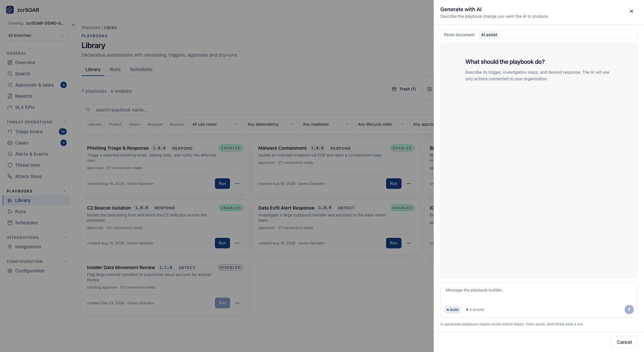Open the Overview sidebar item
The image size is (644, 352).
pyautogui.click(x=36, y=63)
